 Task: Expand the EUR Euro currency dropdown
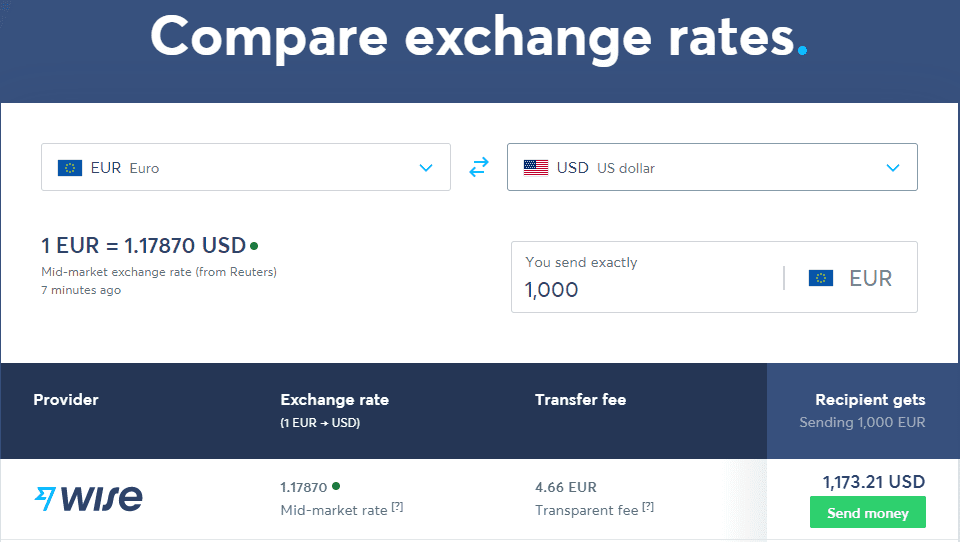coord(246,167)
